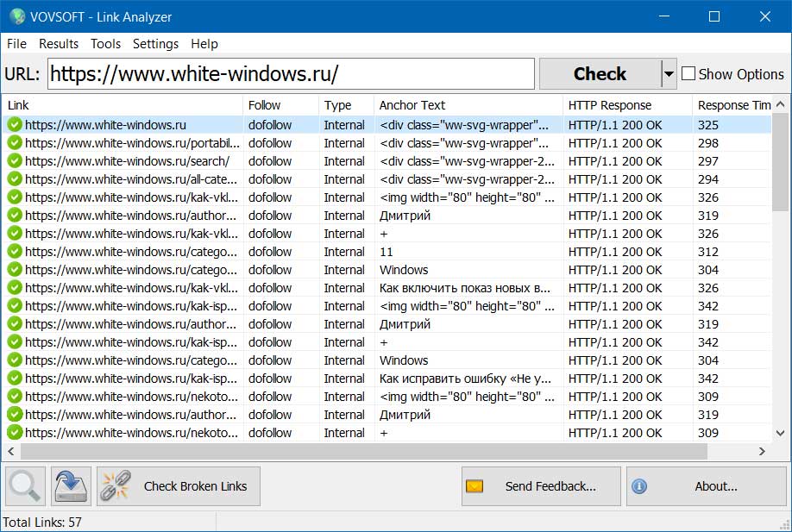Click the vertical scrollbar down arrow

click(781, 433)
